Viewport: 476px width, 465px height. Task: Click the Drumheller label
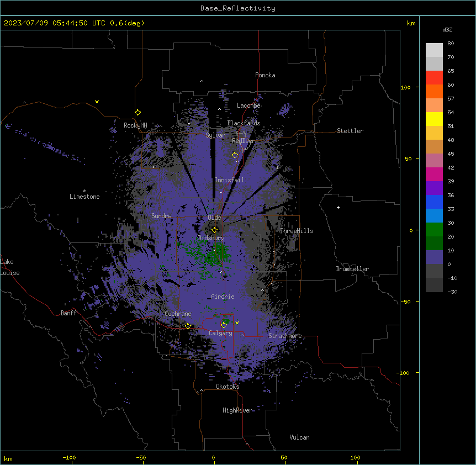(x=352, y=269)
